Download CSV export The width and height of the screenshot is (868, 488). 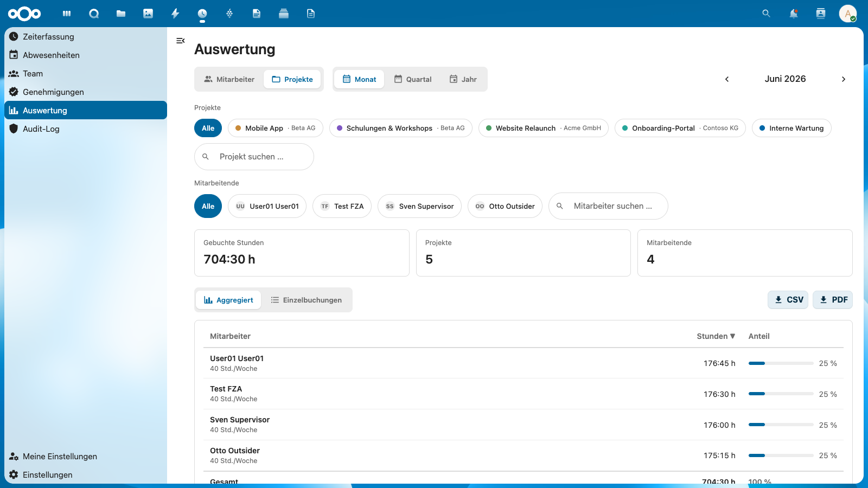coord(788,300)
